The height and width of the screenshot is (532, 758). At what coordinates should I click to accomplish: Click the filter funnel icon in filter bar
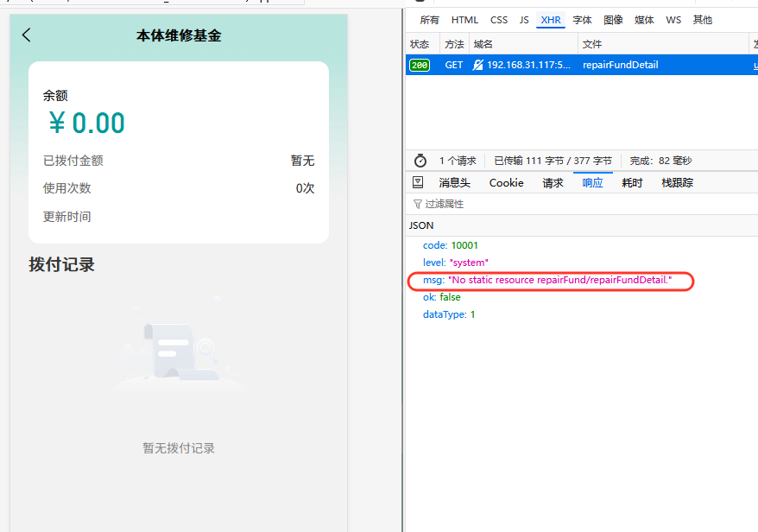pos(416,203)
